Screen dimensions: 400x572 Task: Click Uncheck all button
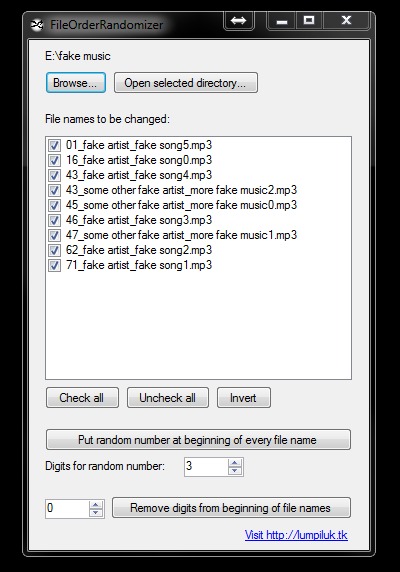(168, 398)
